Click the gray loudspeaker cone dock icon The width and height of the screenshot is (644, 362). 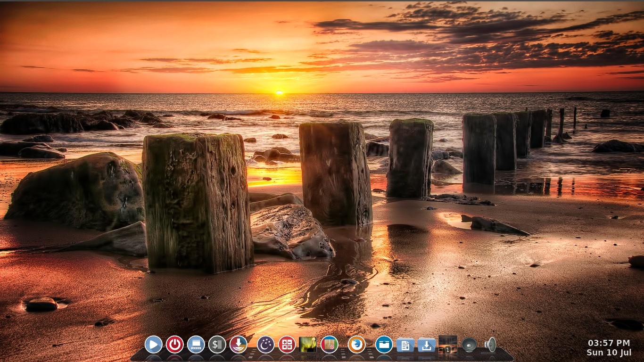[469, 345]
